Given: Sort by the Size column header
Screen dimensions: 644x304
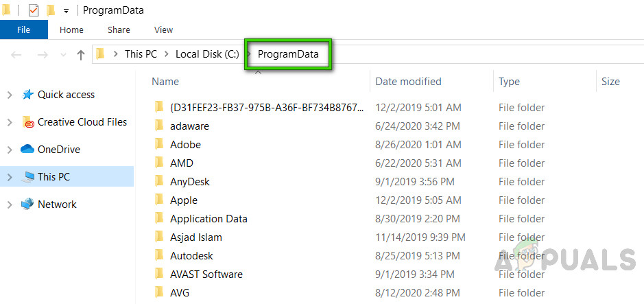Looking at the screenshot, I should [610, 82].
